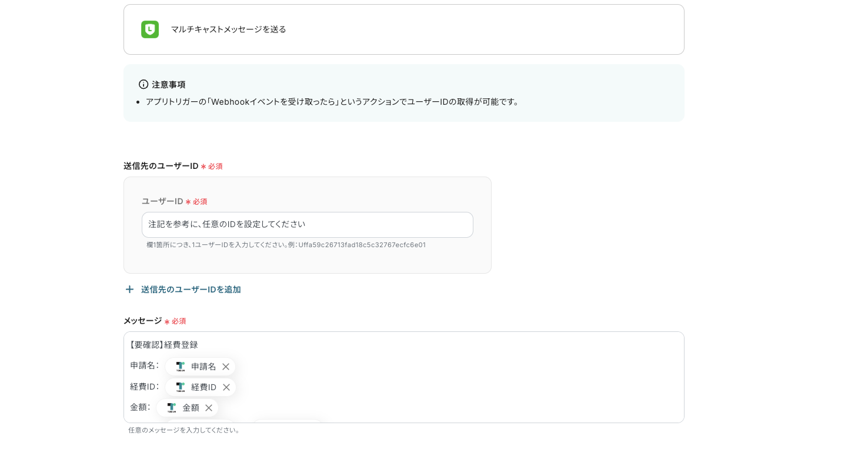
Task: Click the green LINE app icon
Action: tap(150, 29)
